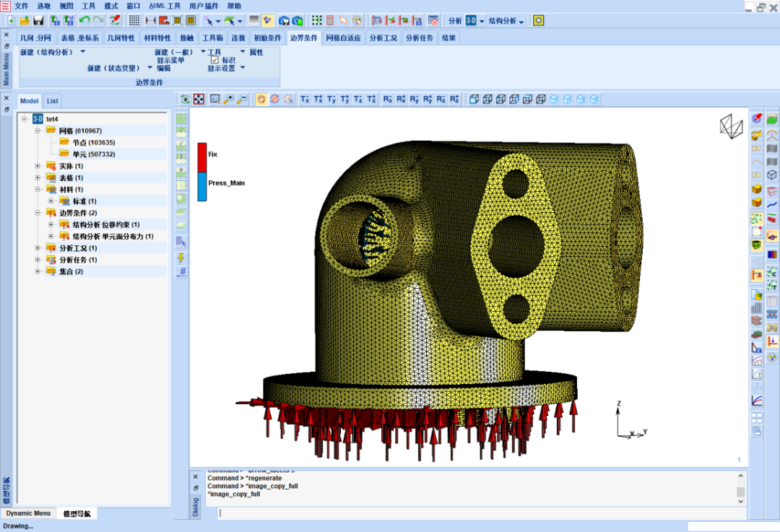780x532 pixels.
Task: Switch to the 结果 tab
Action: pos(448,38)
